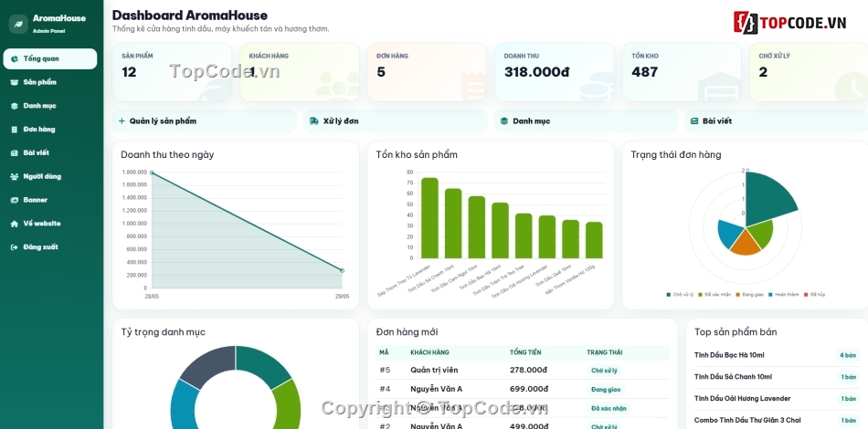Click the Danh mục quick action button
Viewport: 868px width, 429px height.
pos(586,121)
